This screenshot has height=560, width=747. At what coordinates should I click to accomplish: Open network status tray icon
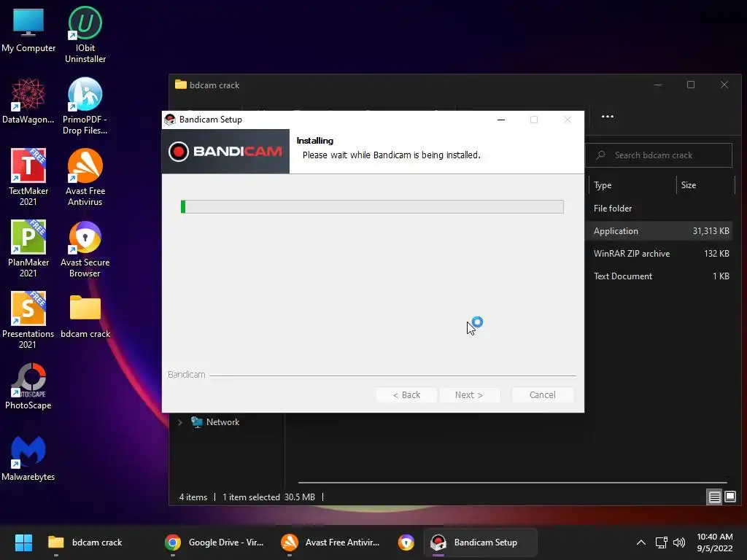click(661, 542)
